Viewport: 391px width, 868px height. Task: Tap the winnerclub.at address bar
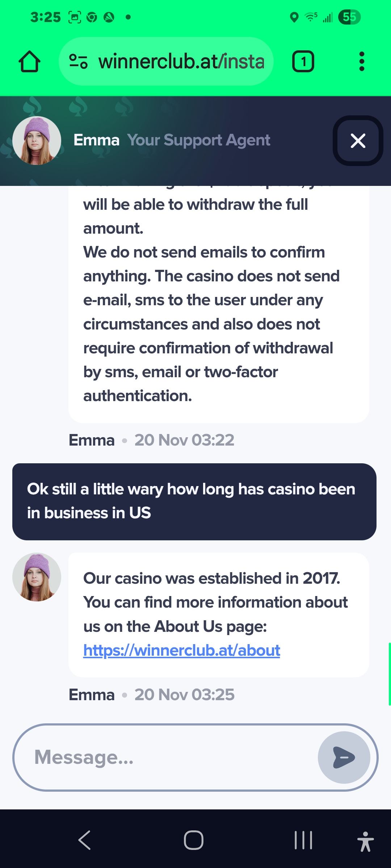181,61
